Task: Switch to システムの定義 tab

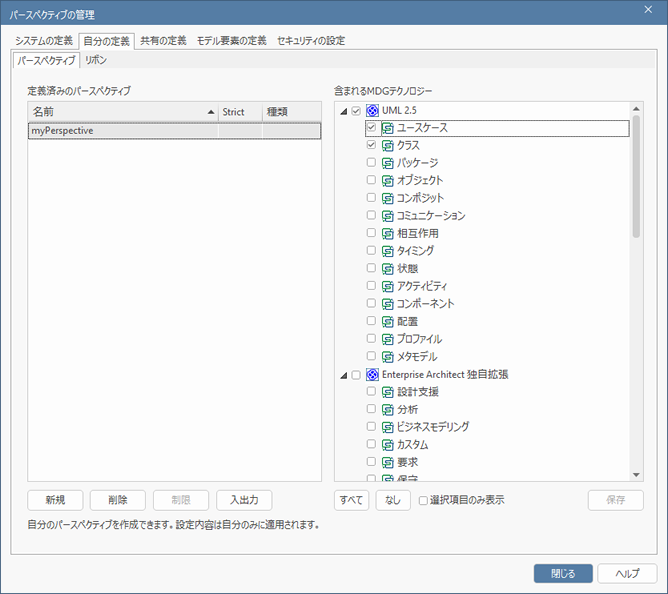Action: click(44, 41)
